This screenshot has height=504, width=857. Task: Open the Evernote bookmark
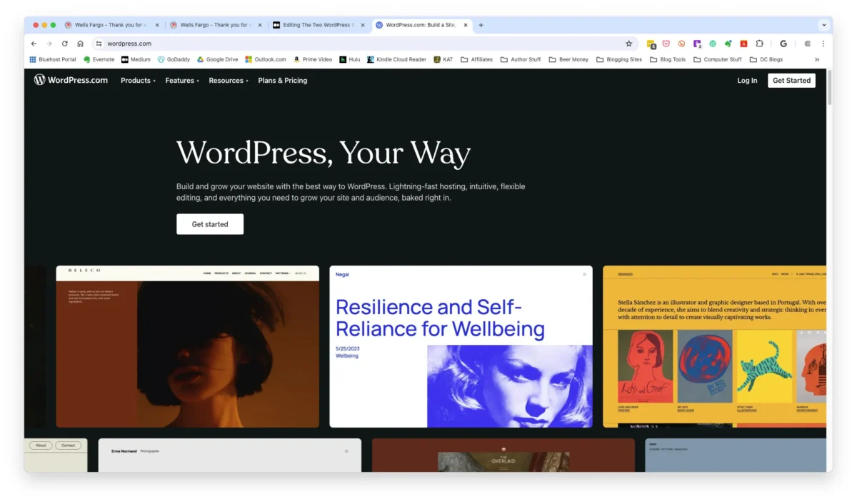(x=99, y=59)
